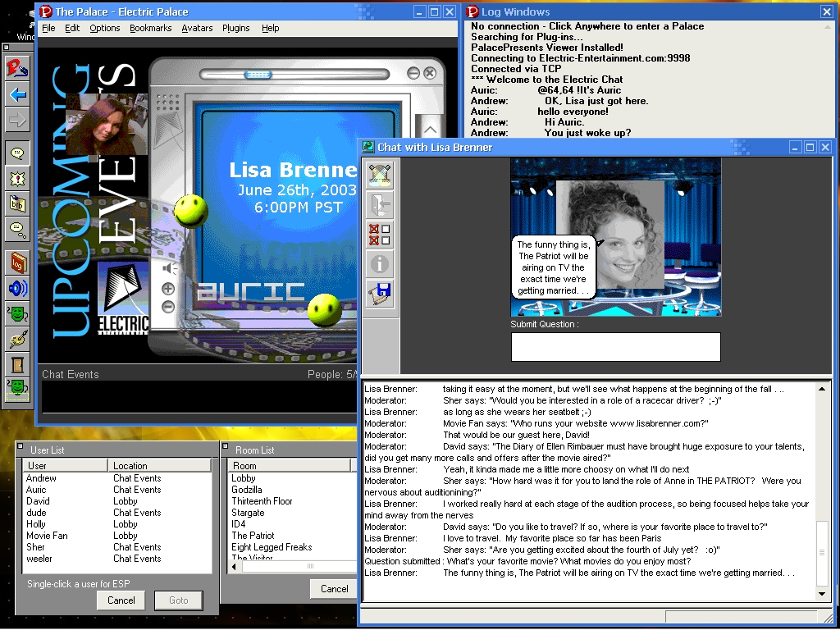Select the 'brb' speech icon in sidebar
This screenshot has height=630, width=840.
pos(17,203)
